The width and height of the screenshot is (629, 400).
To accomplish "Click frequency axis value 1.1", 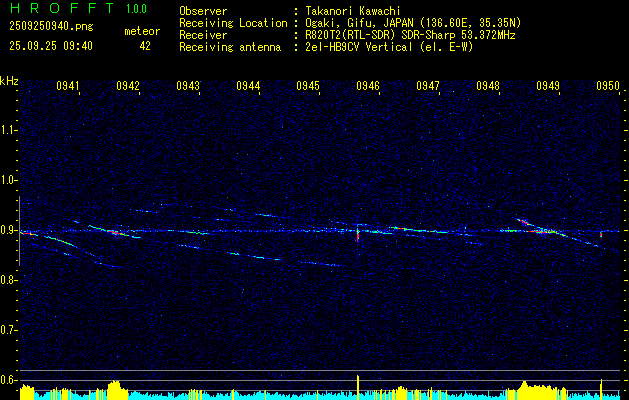I will tap(7, 130).
